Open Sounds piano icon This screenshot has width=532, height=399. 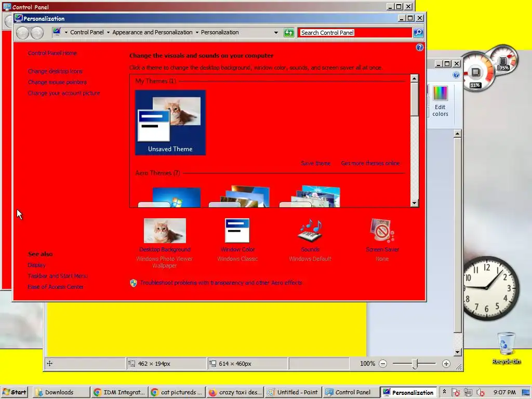coord(310,231)
